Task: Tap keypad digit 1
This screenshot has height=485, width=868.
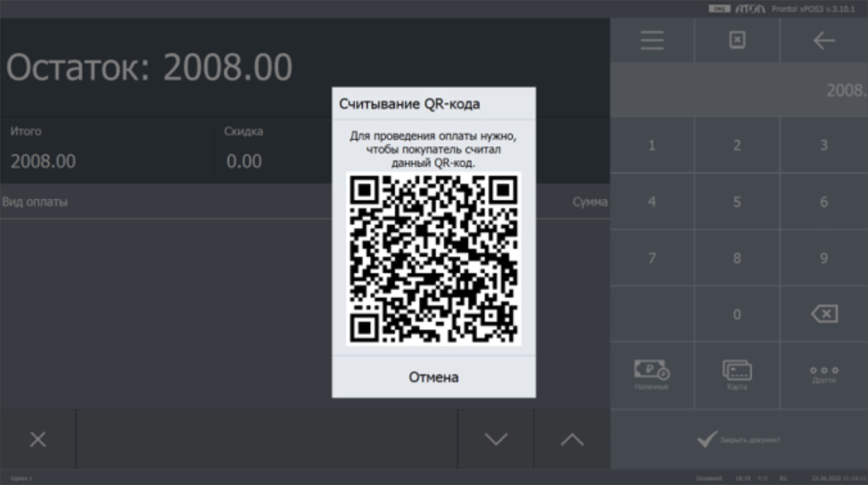Action: pyautogui.click(x=652, y=146)
